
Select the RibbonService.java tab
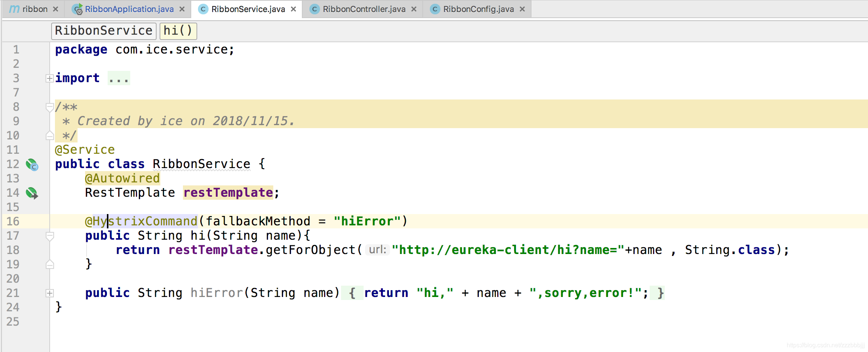pos(248,9)
